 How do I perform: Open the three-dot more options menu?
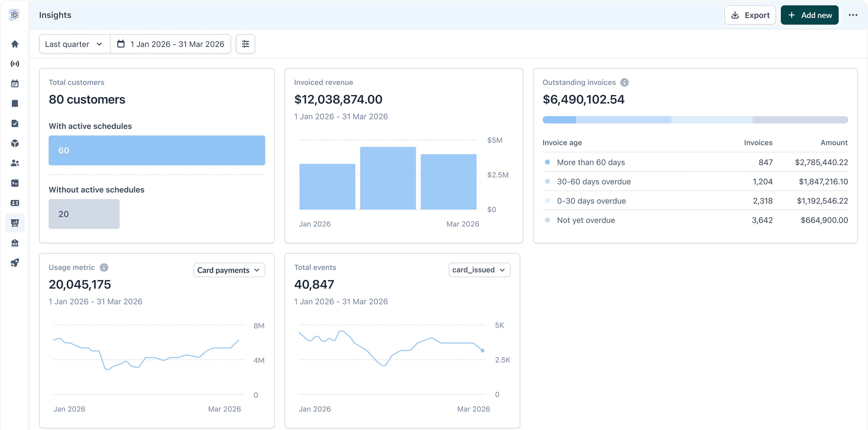853,15
